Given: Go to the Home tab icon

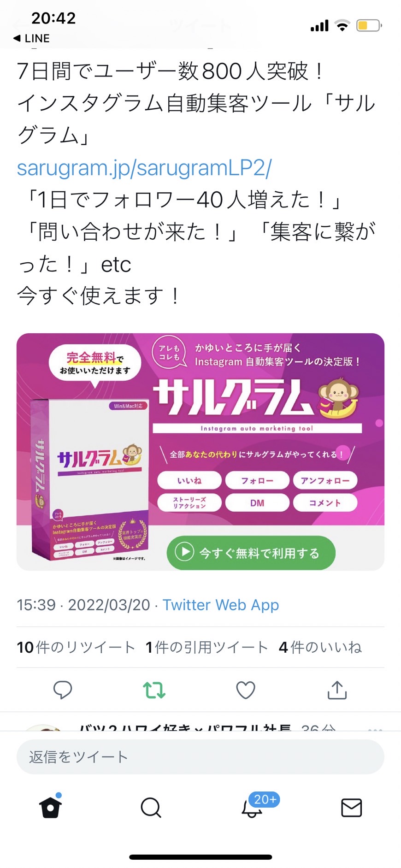Looking at the screenshot, I should pos(50,807).
